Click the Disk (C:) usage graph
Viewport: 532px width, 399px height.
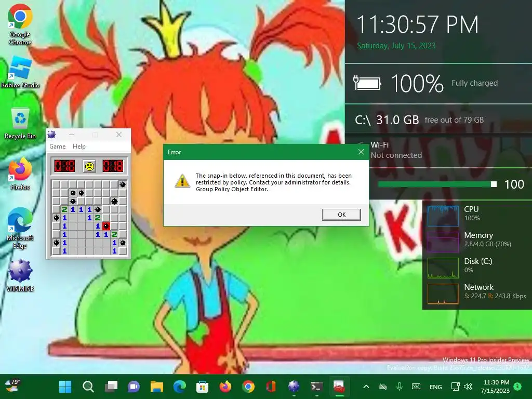tap(443, 268)
